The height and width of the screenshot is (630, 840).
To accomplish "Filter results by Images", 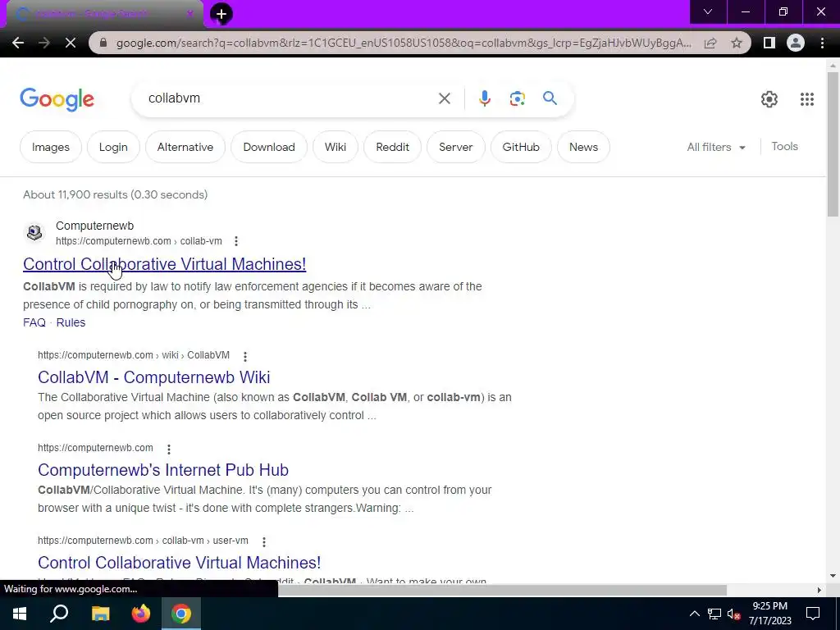I will (x=51, y=147).
